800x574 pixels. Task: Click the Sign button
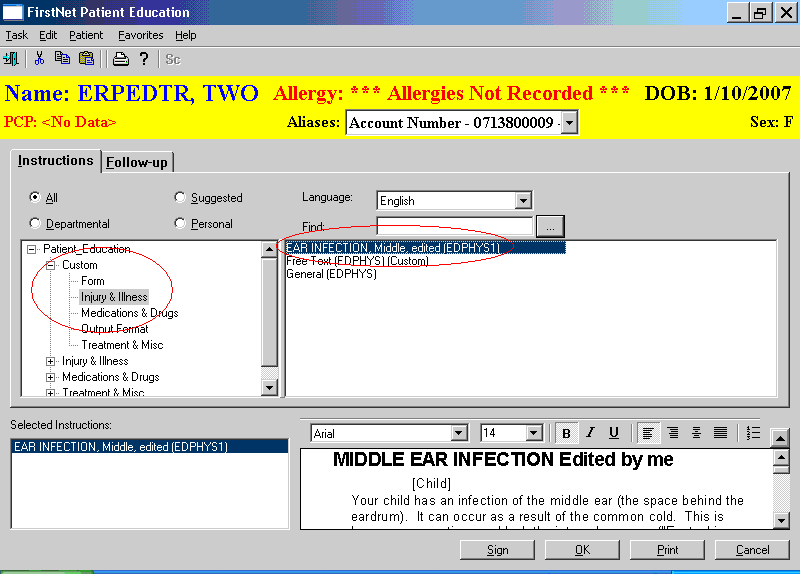coord(497,550)
